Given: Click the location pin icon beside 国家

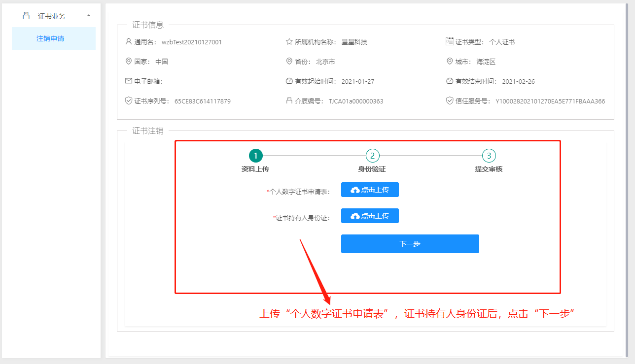Looking at the screenshot, I should tap(129, 62).
